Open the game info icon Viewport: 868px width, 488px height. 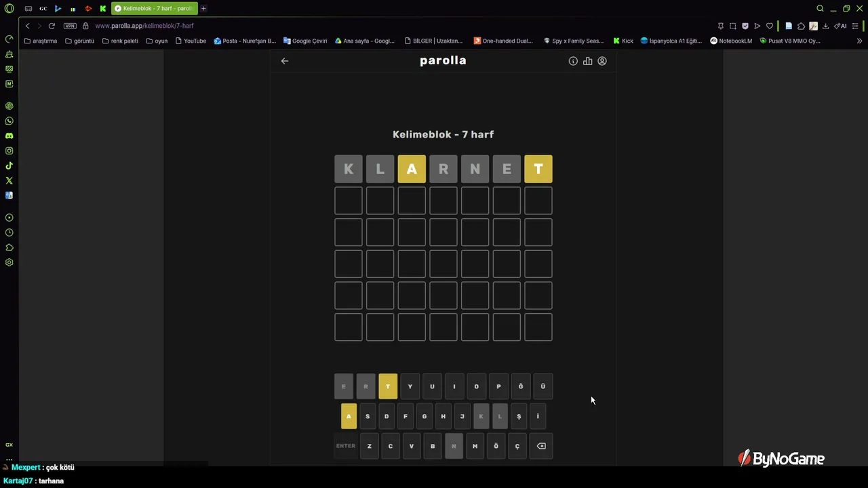[x=573, y=61]
